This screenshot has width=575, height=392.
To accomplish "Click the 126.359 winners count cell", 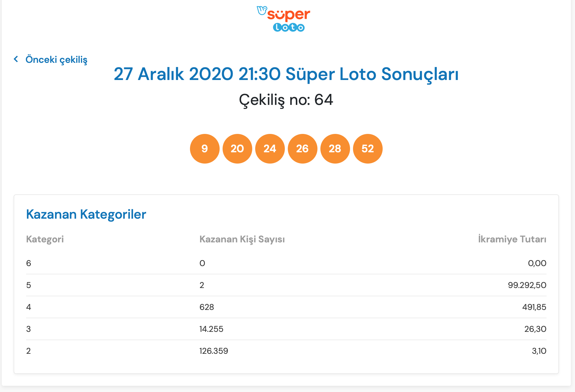I will point(214,351).
